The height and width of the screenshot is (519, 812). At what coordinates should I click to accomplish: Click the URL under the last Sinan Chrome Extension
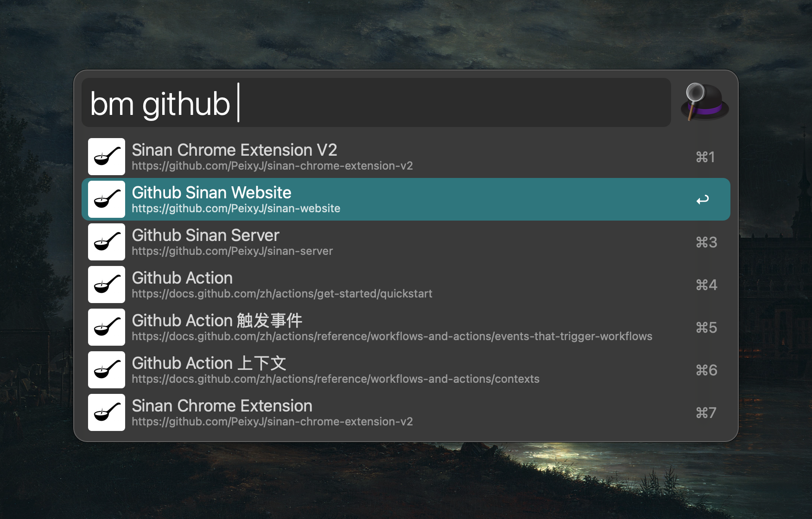[x=272, y=422]
